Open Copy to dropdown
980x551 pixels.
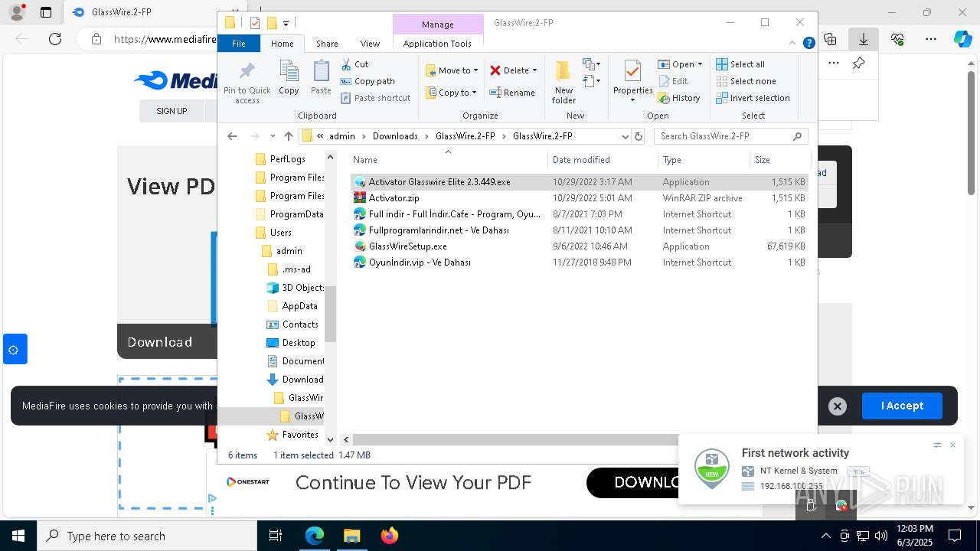click(452, 93)
